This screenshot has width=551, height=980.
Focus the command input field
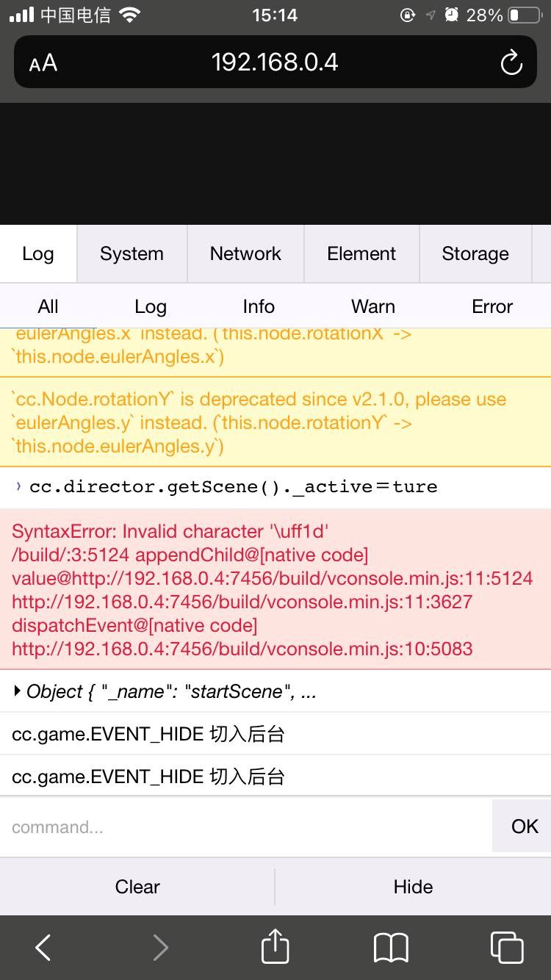[x=246, y=826]
